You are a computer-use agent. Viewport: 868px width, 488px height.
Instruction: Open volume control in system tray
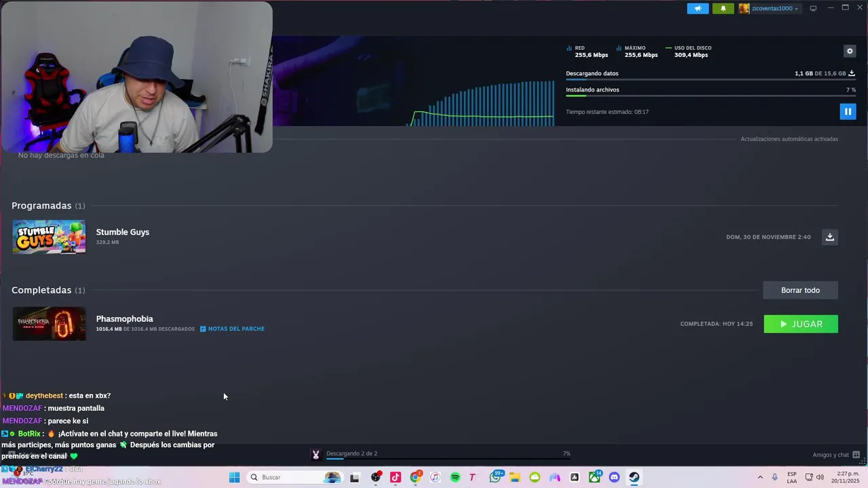point(820,477)
